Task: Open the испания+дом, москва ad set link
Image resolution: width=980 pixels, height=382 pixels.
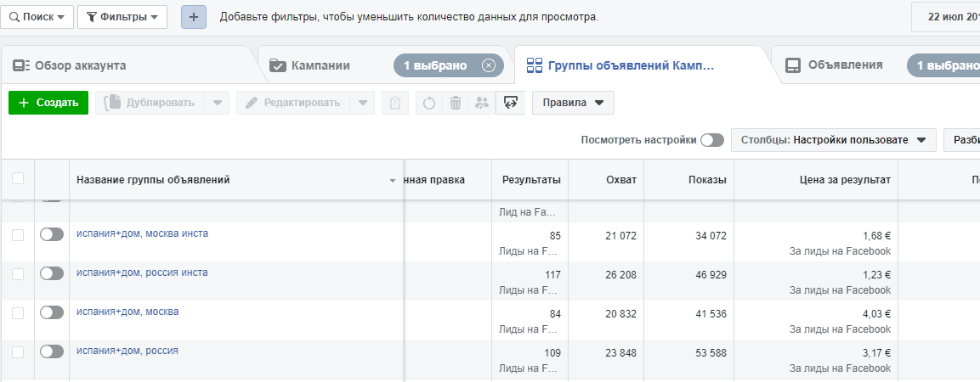Action: (x=127, y=312)
